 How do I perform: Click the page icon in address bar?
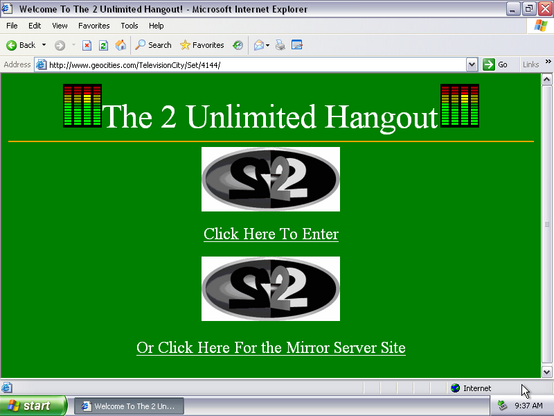click(x=41, y=65)
